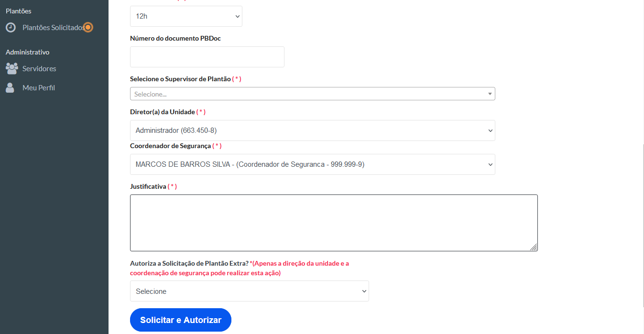Navigate to Servidores in the sidebar menu
Viewport: 644px width, 334px height.
(39, 68)
